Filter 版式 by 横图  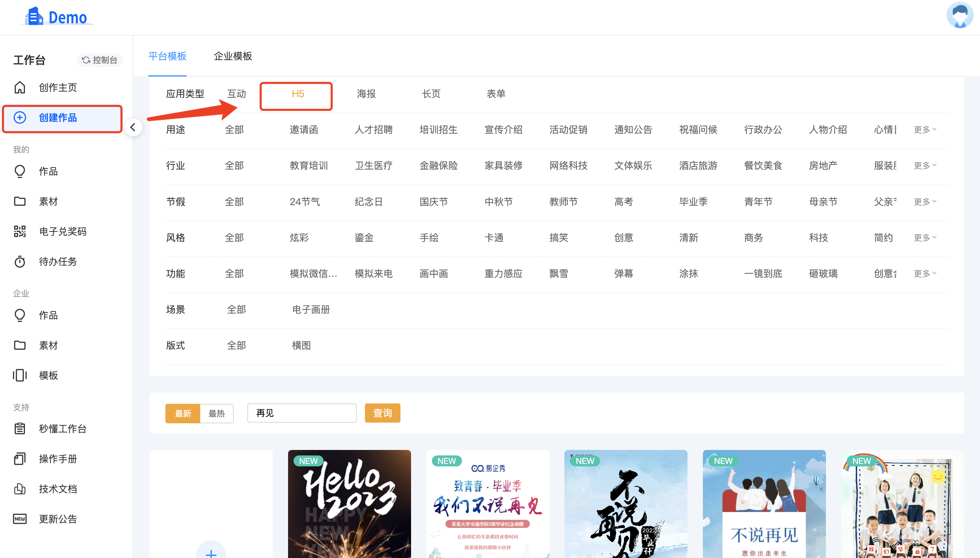(x=301, y=346)
